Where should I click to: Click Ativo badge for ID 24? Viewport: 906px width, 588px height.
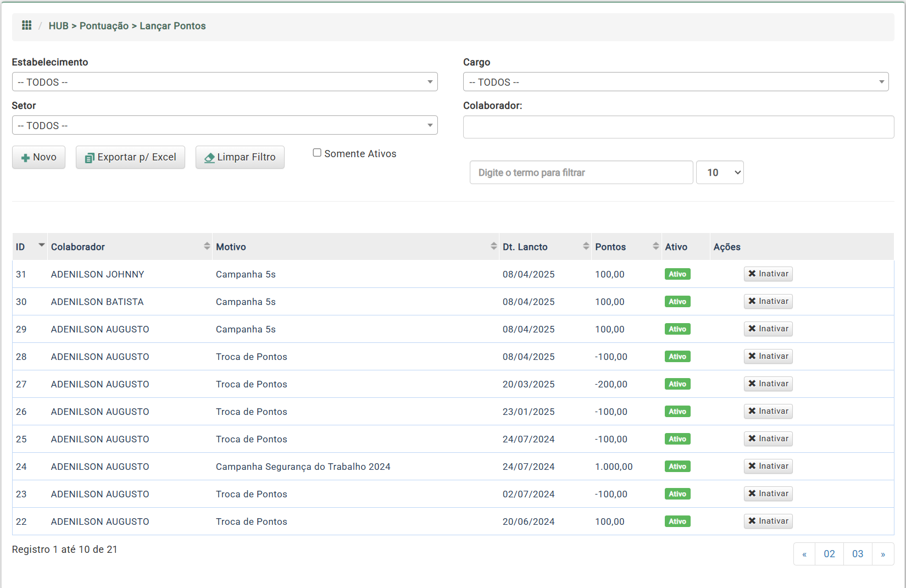[677, 467]
